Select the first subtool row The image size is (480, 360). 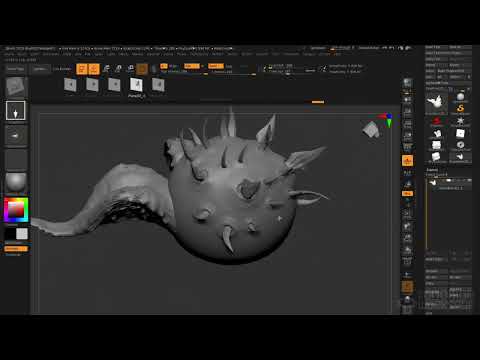click(x=450, y=184)
